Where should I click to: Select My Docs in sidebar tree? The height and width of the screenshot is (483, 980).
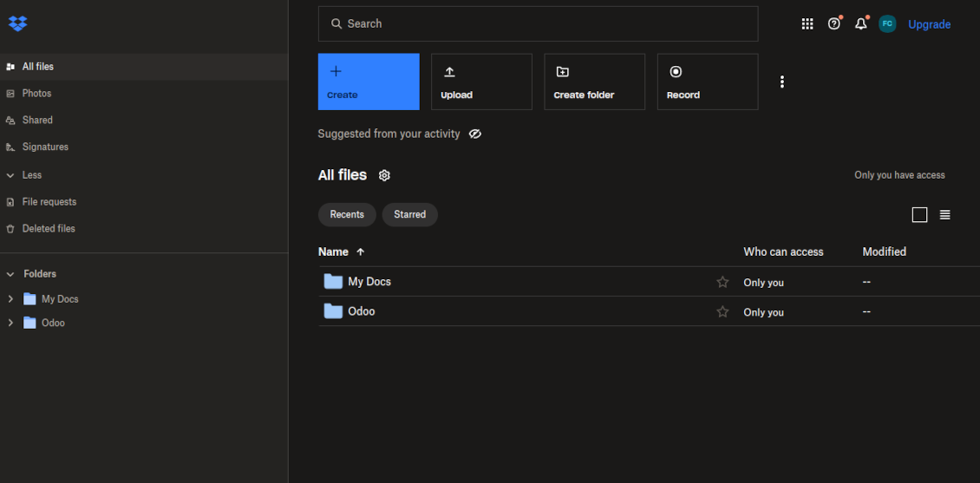click(x=60, y=299)
